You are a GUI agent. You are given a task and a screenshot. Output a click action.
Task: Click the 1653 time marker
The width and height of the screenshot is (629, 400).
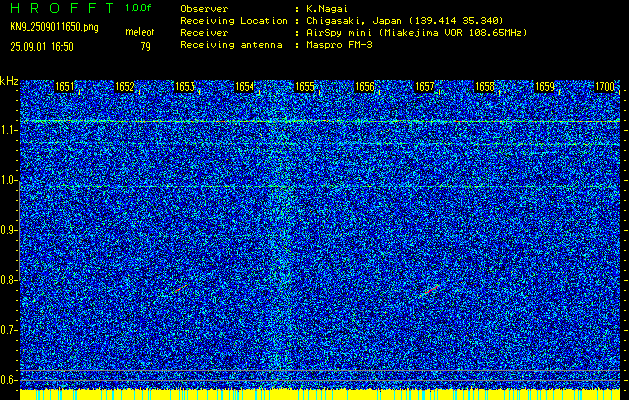tap(185, 87)
